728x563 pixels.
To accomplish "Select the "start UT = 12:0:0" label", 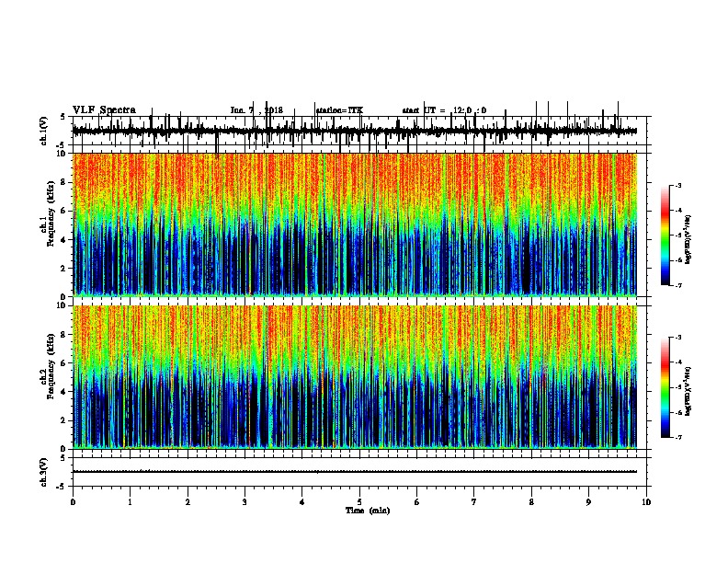I will pyautogui.click(x=444, y=110).
